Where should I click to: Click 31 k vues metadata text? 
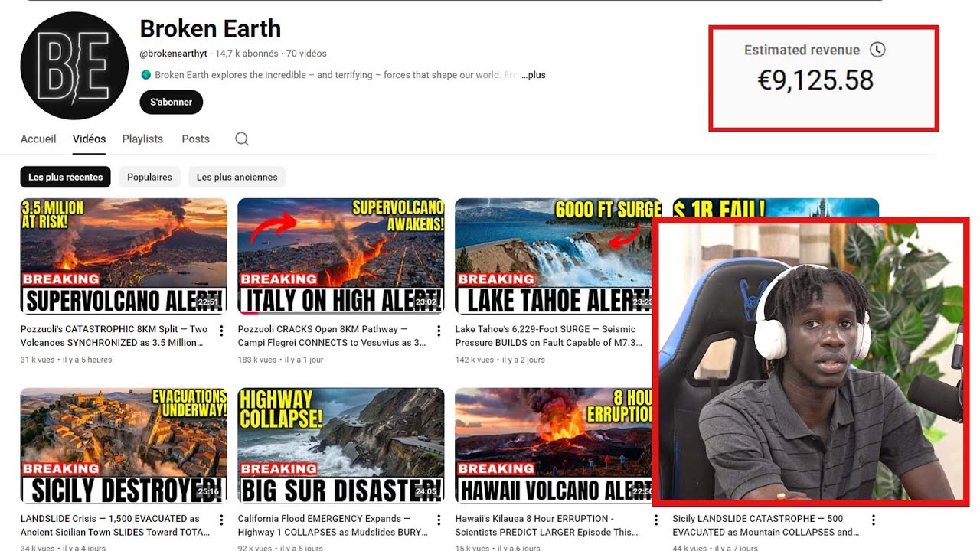[x=38, y=360]
